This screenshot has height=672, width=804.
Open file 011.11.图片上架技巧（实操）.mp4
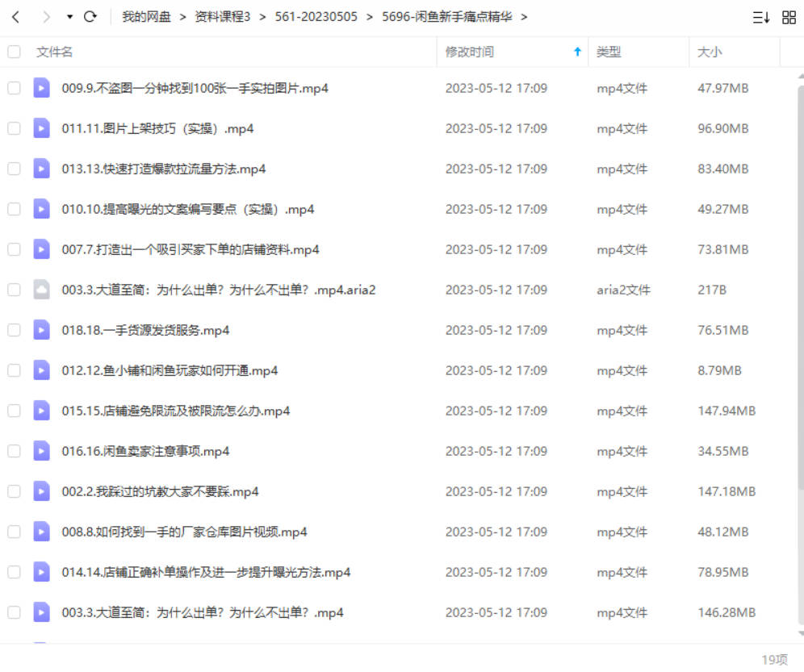pos(157,128)
